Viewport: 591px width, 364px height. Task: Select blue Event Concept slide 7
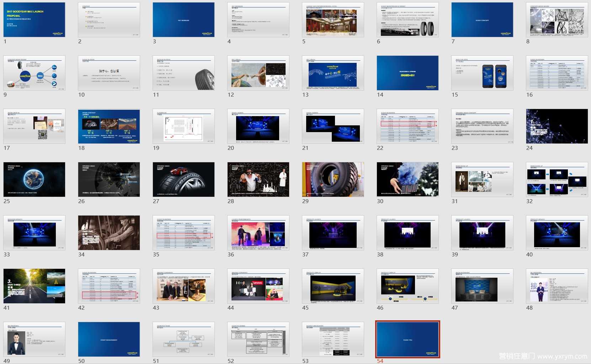pyautogui.click(x=482, y=20)
